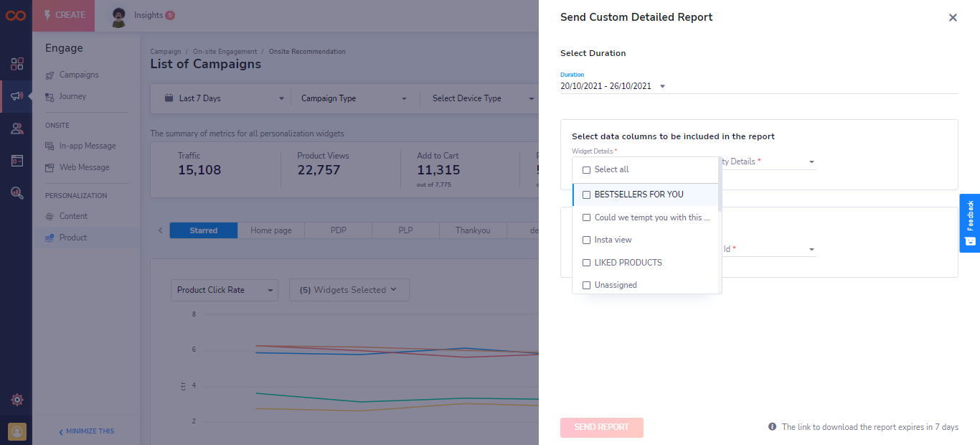The width and height of the screenshot is (980, 445).
Task: Click the Campaigns rocket icon
Action: click(x=50, y=75)
